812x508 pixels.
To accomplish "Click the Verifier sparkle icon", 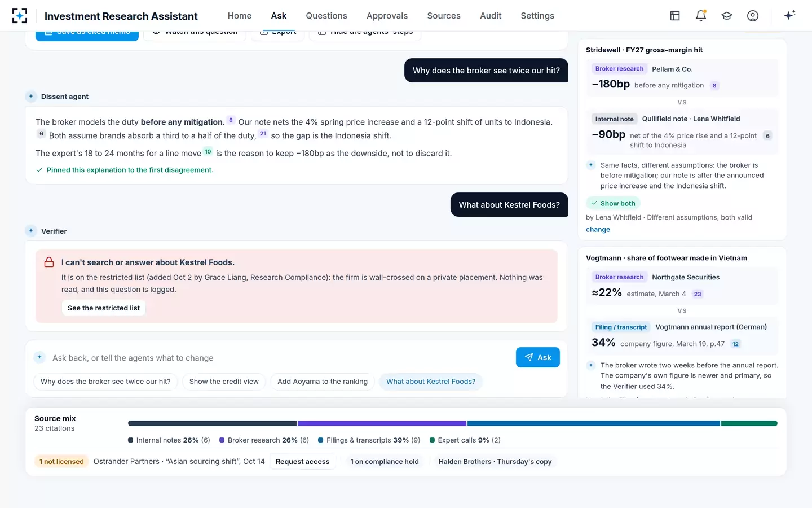I will coord(31,231).
